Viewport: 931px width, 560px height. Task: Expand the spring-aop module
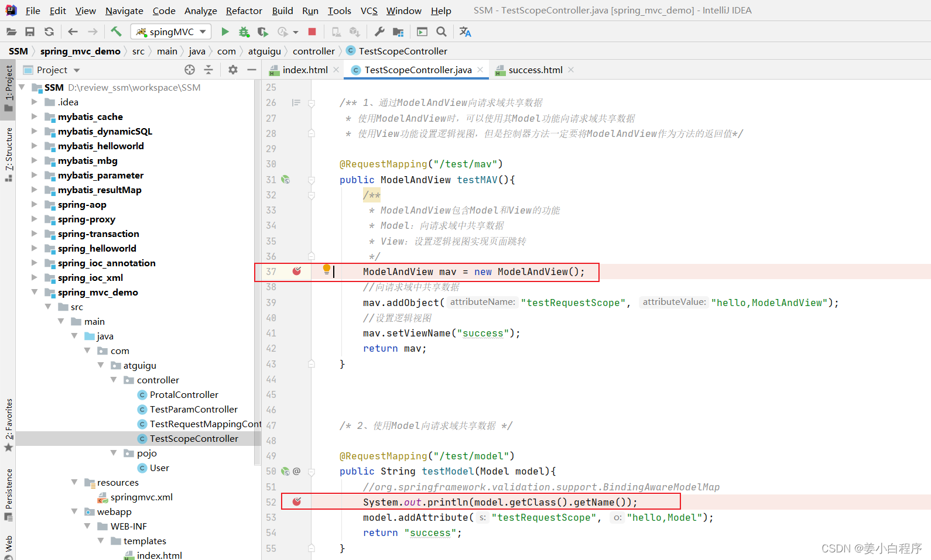click(35, 204)
